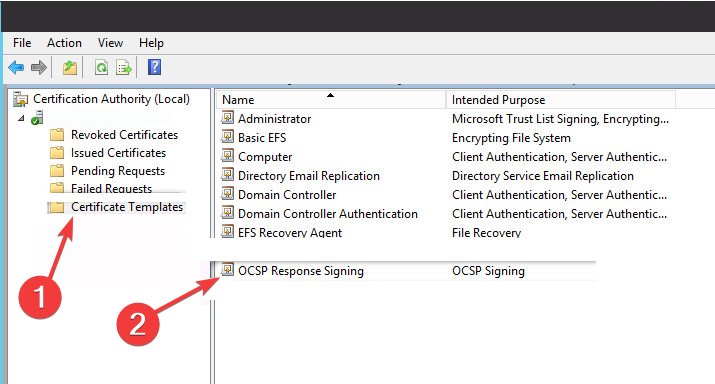Sort list by the Name column
The image size is (715, 384).
[332, 99]
